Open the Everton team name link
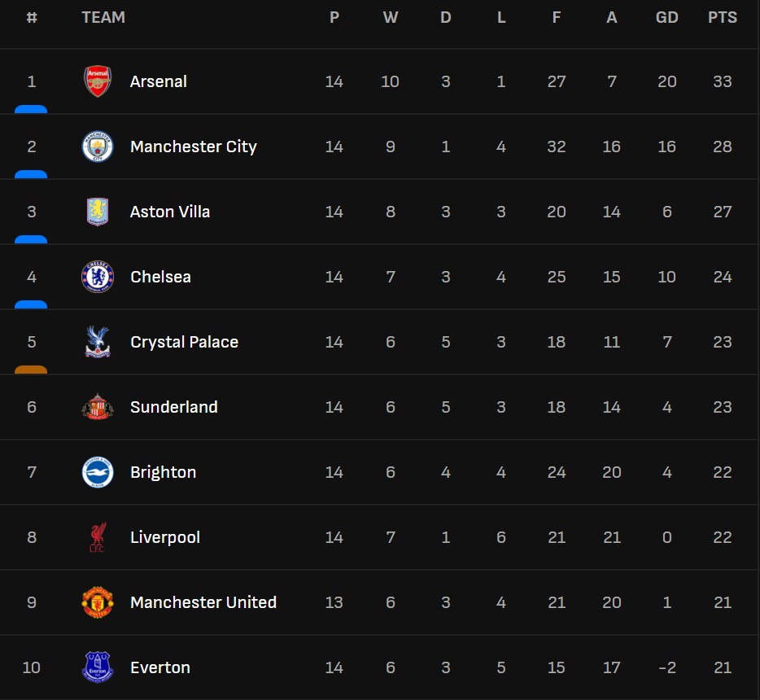 pos(160,667)
